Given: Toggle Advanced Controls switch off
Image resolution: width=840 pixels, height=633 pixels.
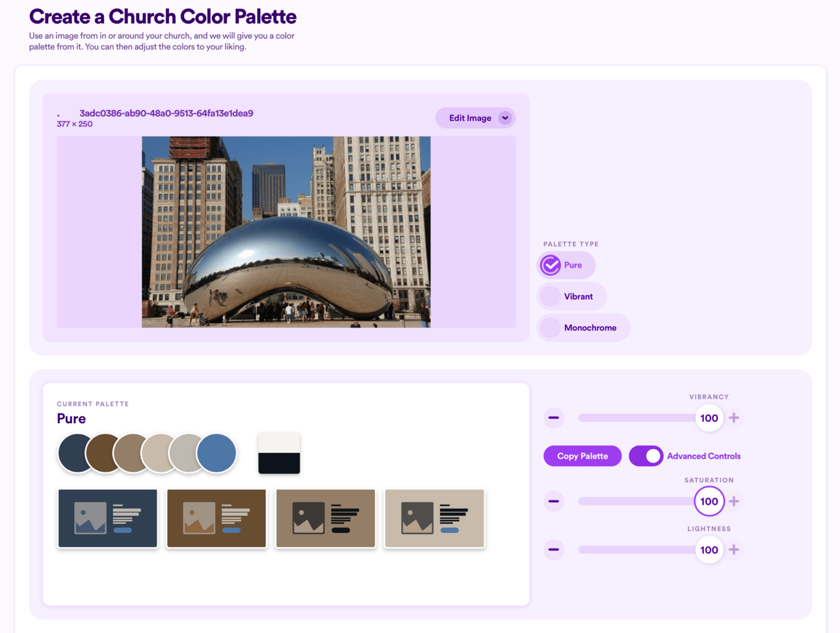Looking at the screenshot, I should (646, 456).
